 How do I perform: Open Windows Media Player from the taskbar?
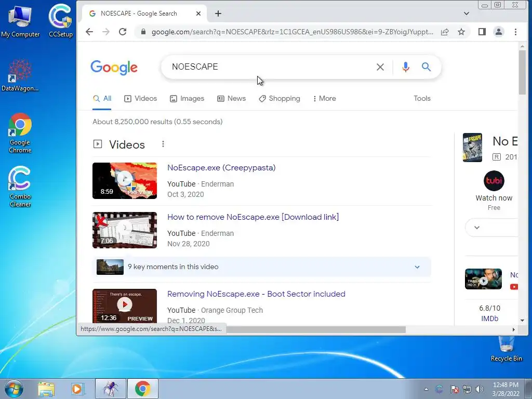pyautogui.click(x=77, y=389)
